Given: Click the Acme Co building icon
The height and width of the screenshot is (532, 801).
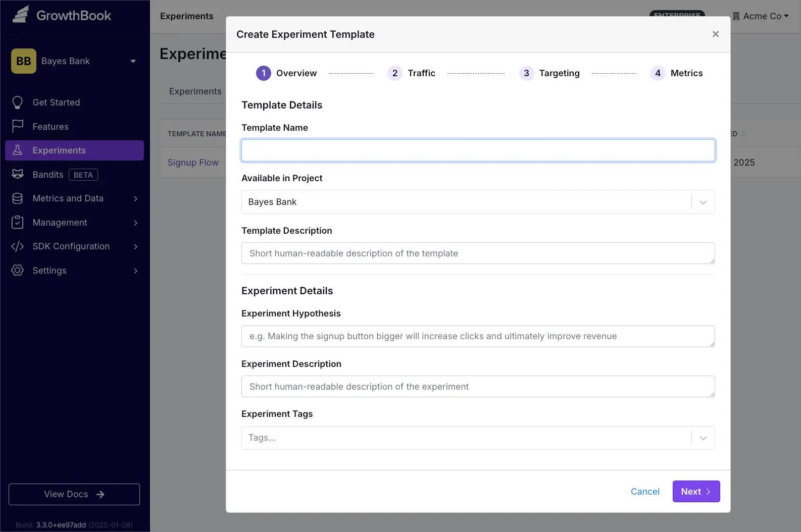Looking at the screenshot, I should click(736, 16).
